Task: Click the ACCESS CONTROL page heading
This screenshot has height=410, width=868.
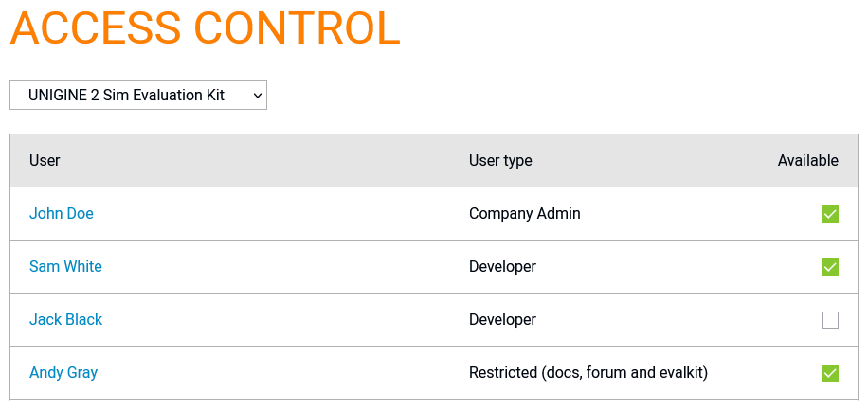Action: tap(205, 28)
